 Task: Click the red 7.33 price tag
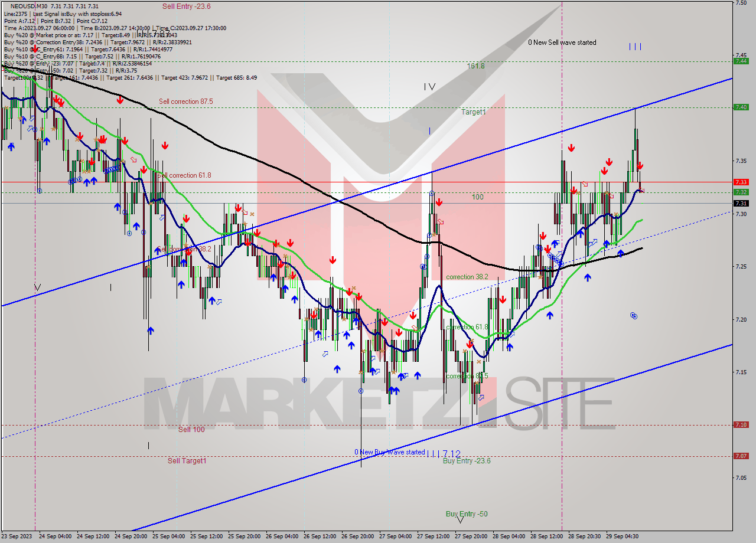[741, 182]
